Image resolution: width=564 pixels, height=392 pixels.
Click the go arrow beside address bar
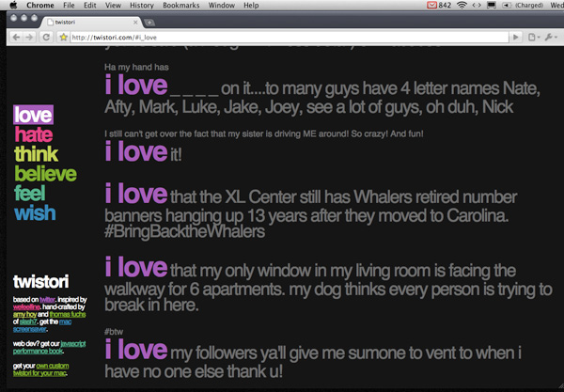515,37
